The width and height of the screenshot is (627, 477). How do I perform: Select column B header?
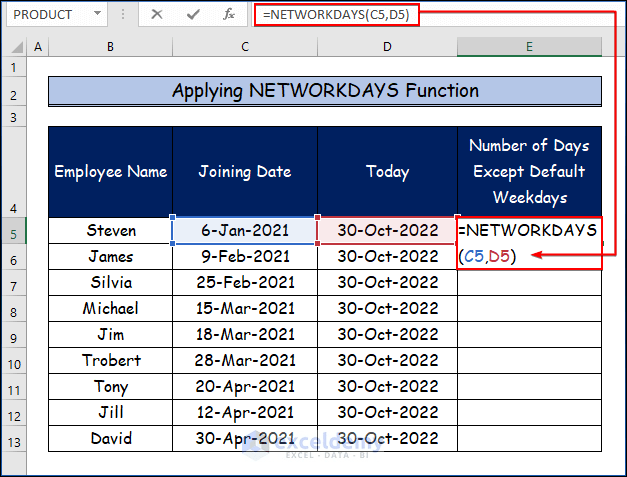110,47
